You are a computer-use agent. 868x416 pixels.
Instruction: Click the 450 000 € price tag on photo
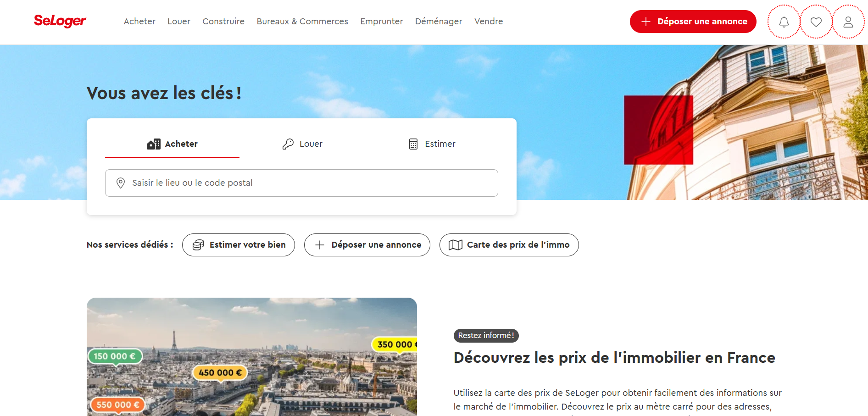tap(220, 372)
